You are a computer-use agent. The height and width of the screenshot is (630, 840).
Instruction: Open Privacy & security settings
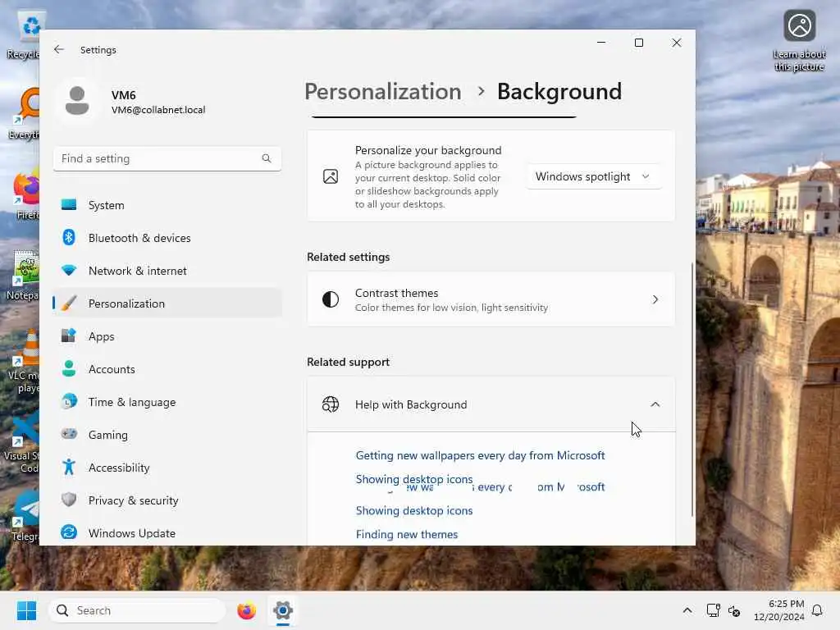click(167, 500)
